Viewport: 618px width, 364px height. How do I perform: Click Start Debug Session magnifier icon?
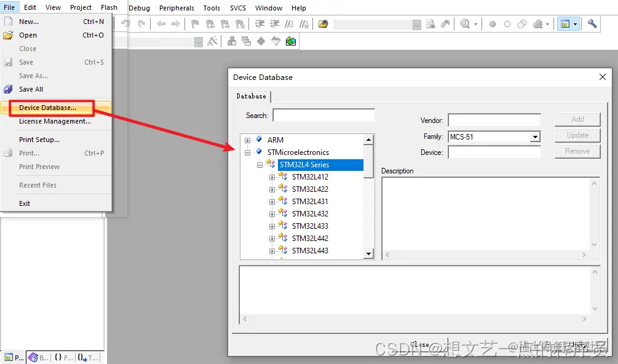[465, 24]
